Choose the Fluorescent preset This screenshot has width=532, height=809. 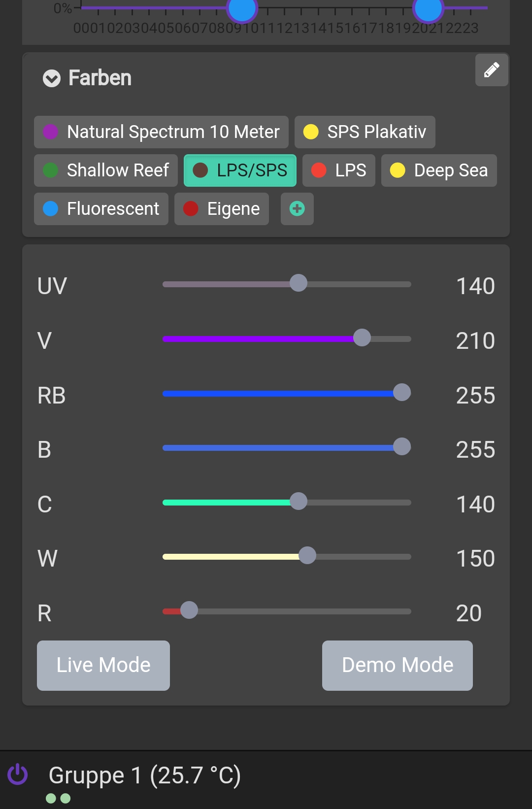[101, 209]
